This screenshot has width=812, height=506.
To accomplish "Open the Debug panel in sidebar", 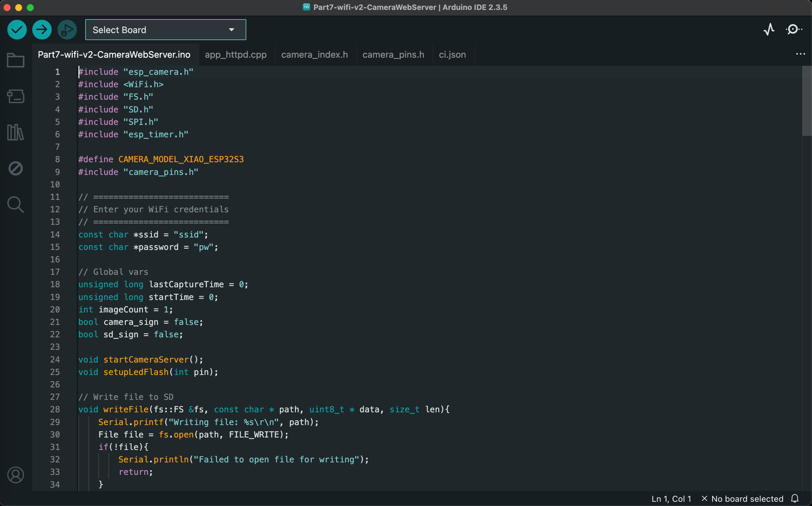I will point(15,168).
